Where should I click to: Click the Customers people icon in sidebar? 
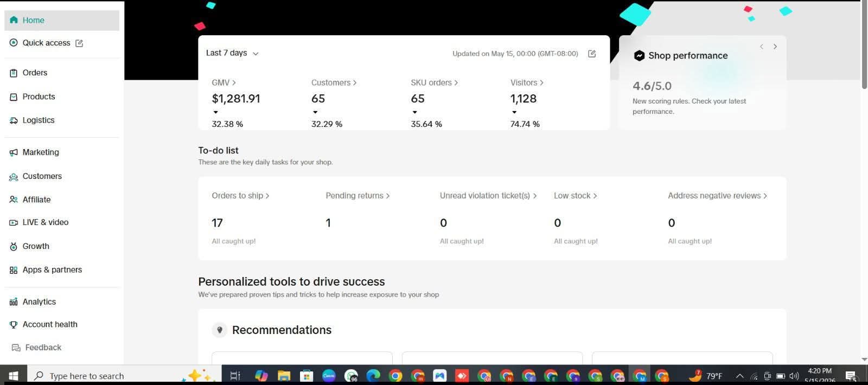pyautogui.click(x=14, y=176)
